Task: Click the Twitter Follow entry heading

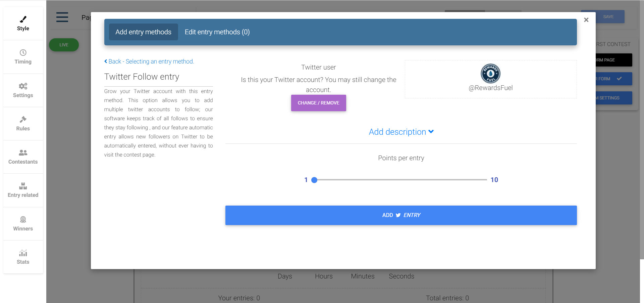Action: tap(142, 77)
